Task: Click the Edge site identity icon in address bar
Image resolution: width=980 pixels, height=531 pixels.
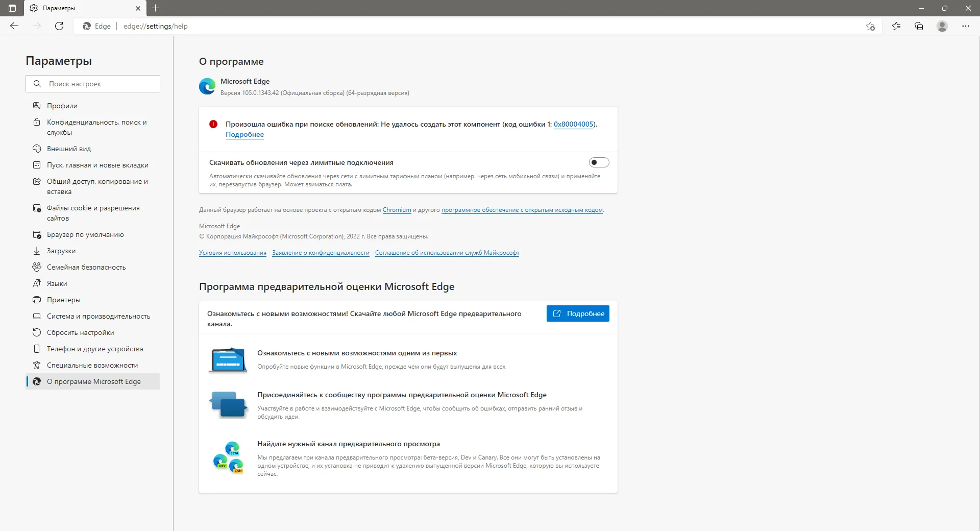Action: pos(87,26)
